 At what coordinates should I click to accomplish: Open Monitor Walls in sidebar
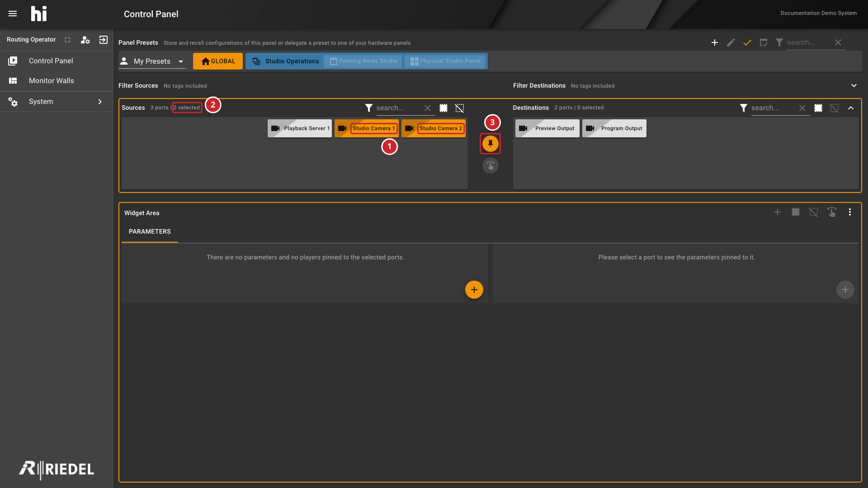pos(56,81)
